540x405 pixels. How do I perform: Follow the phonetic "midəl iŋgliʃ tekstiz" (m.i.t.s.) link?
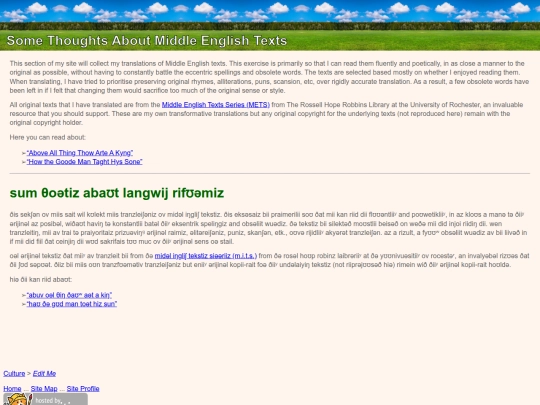point(206,256)
